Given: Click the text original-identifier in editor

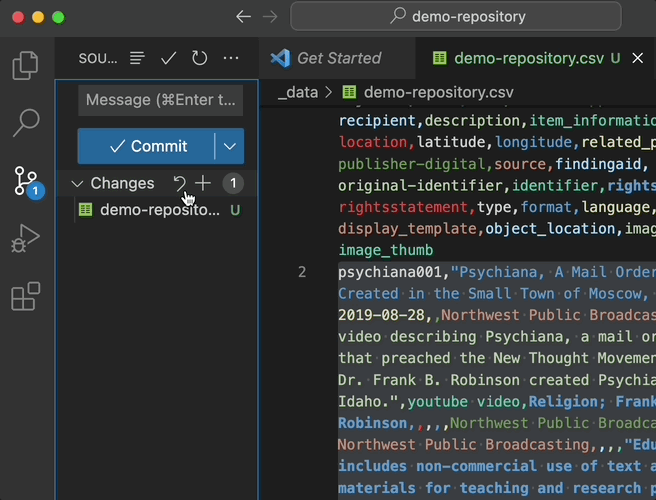Looking at the screenshot, I should pyautogui.click(x=420, y=185).
